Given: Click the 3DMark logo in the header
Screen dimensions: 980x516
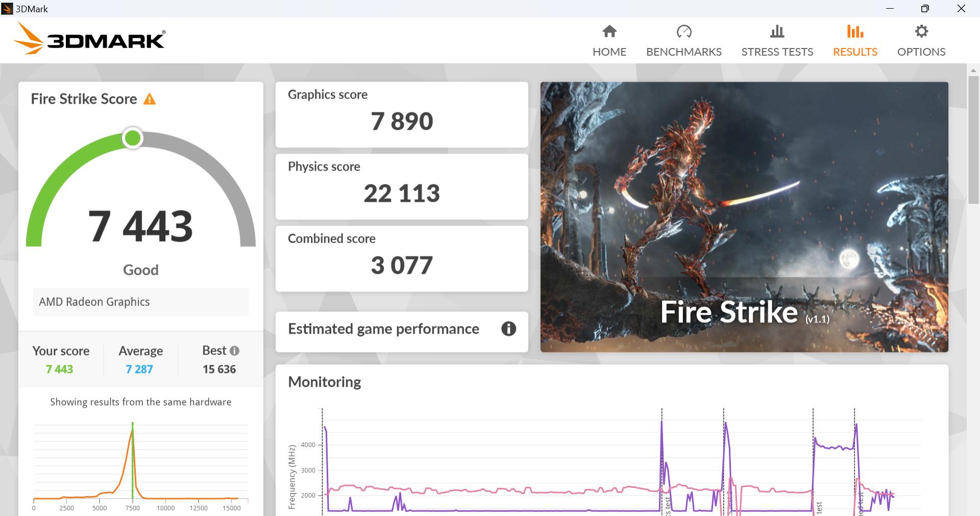Looking at the screenshot, I should click(x=89, y=39).
